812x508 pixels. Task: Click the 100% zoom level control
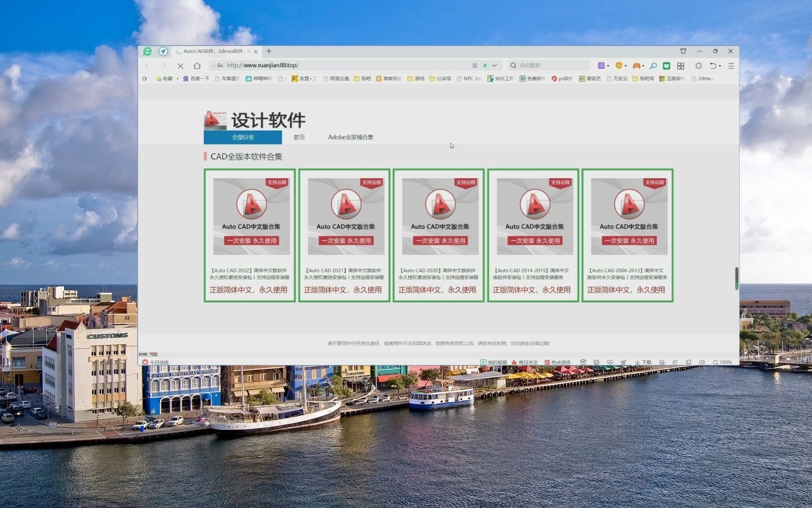(722, 362)
